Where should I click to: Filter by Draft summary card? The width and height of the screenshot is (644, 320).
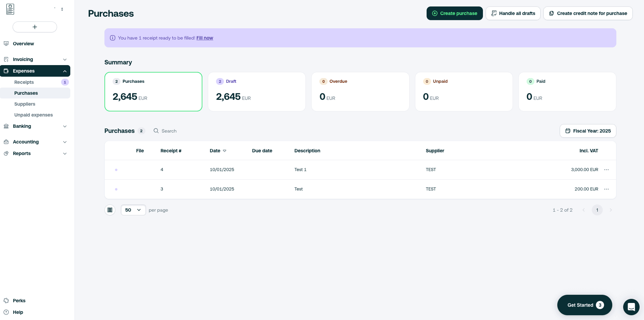(257, 91)
